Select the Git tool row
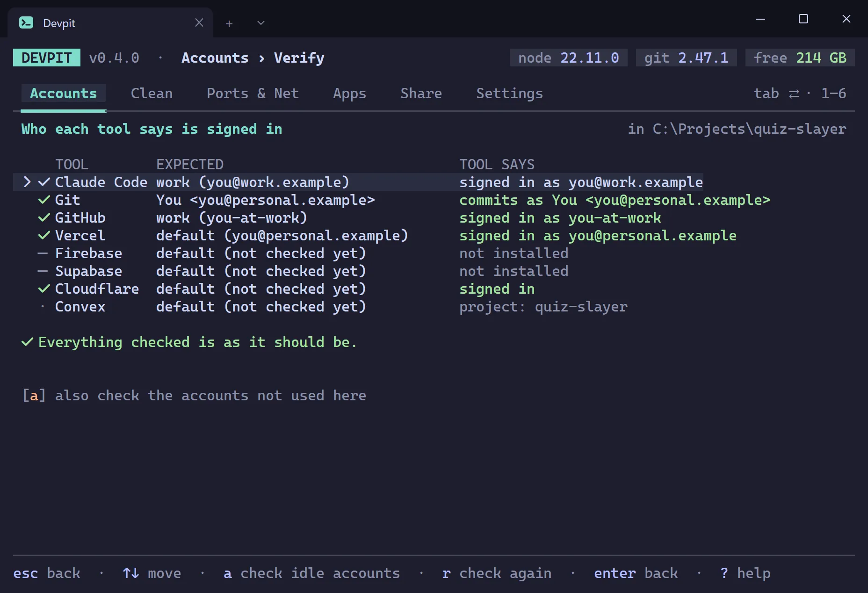Image resolution: width=868 pixels, height=593 pixels. click(x=404, y=200)
